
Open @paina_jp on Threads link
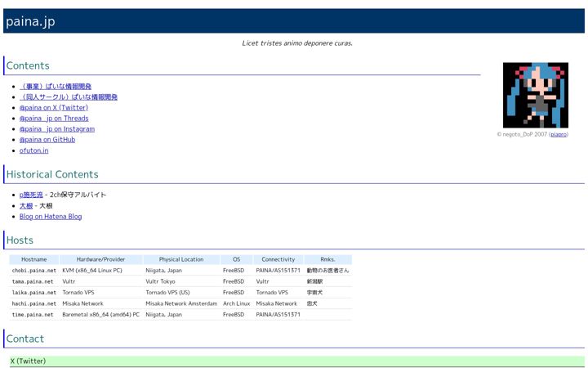54,119
